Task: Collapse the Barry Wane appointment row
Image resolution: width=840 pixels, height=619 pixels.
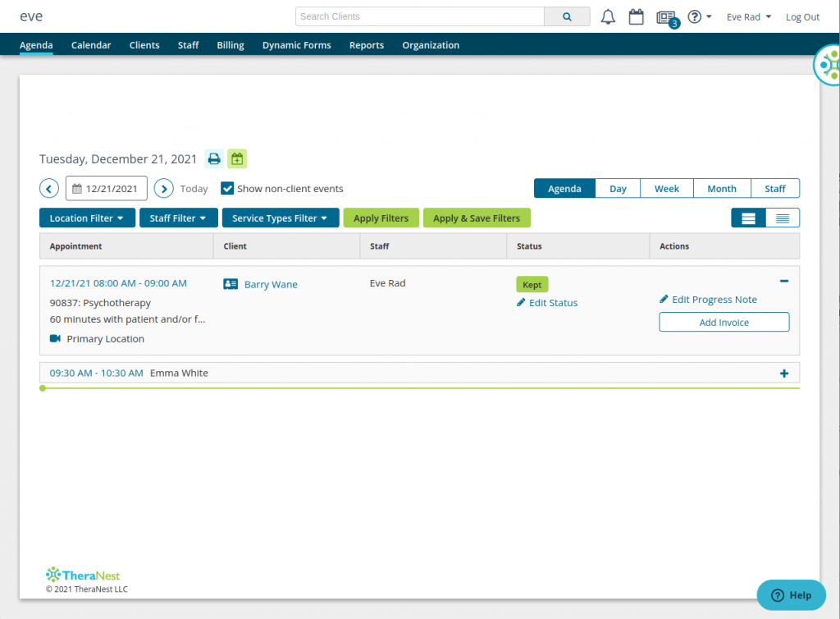Action: tap(784, 281)
